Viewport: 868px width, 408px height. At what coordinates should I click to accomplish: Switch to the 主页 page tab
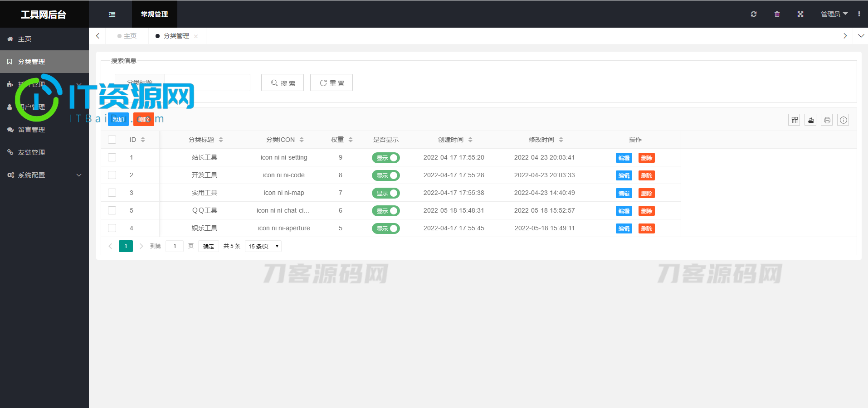pyautogui.click(x=127, y=36)
